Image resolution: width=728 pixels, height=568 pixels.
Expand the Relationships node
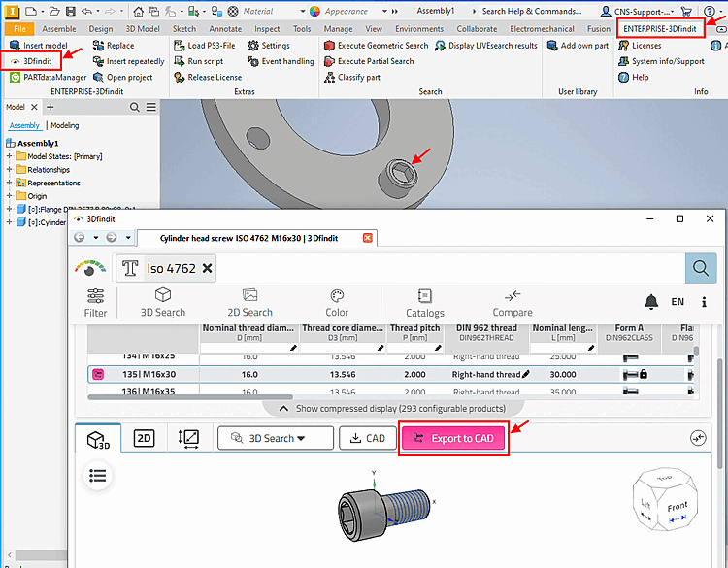[9, 169]
